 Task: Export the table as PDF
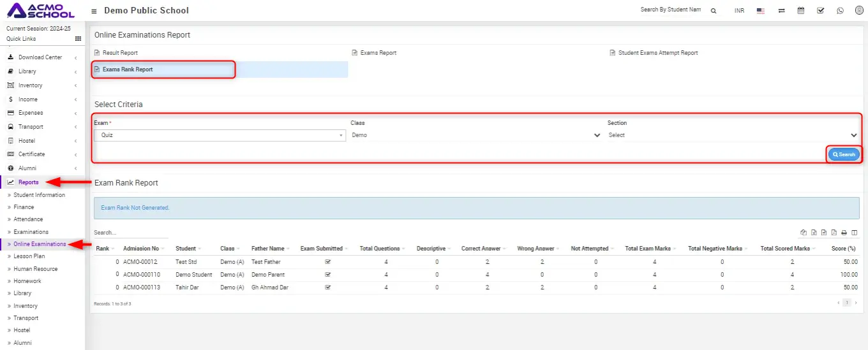[x=834, y=233]
